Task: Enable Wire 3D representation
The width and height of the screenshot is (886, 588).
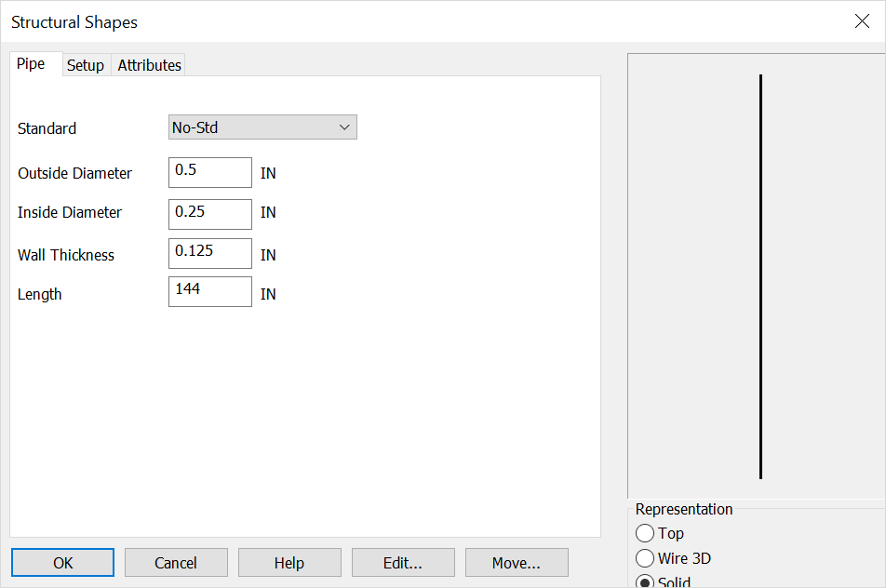Action: coord(645,558)
